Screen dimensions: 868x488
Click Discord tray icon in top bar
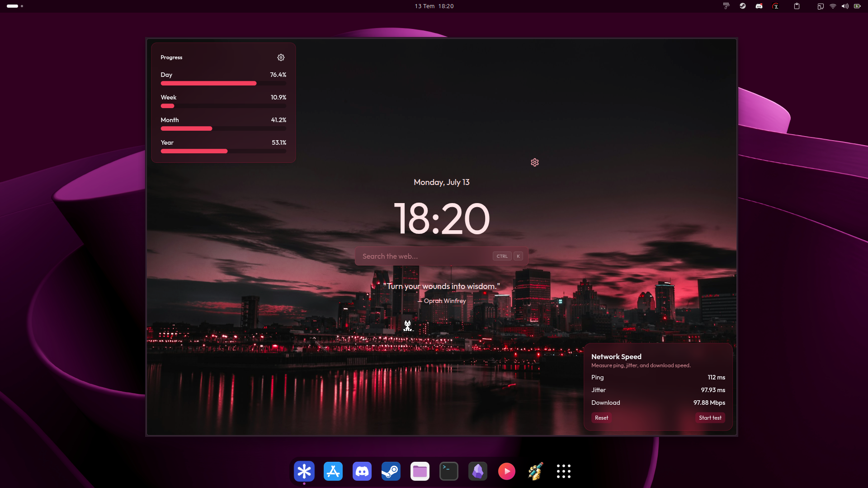tap(759, 6)
